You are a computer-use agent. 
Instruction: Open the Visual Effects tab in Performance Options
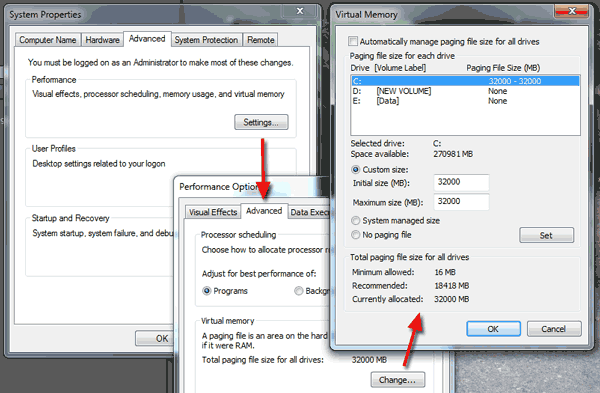point(213,212)
